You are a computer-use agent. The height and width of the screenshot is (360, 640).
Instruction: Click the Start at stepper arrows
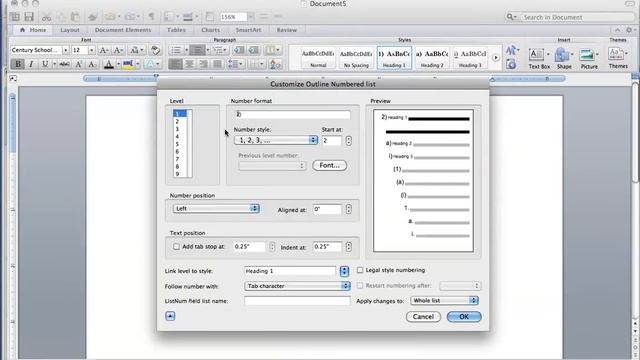coord(348,140)
